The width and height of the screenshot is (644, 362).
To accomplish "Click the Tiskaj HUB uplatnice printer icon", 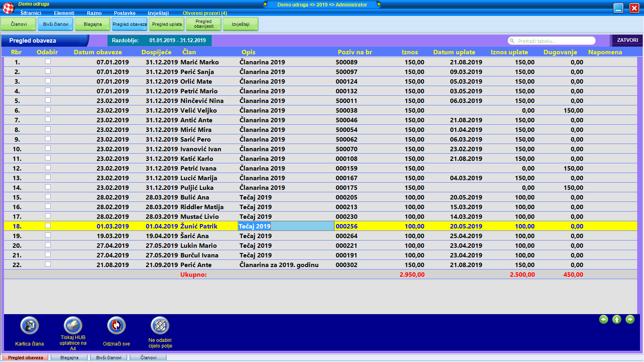I will pyautogui.click(x=73, y=325).
